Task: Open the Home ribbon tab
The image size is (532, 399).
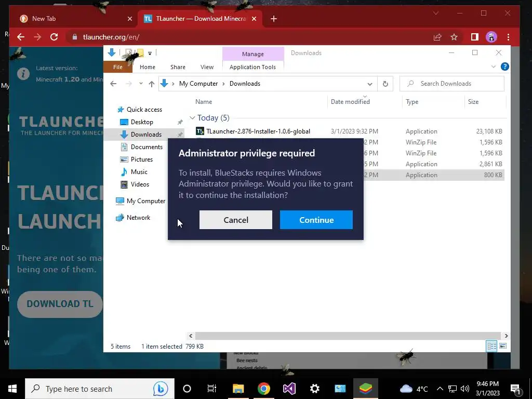Action: [x=147, y=67]
